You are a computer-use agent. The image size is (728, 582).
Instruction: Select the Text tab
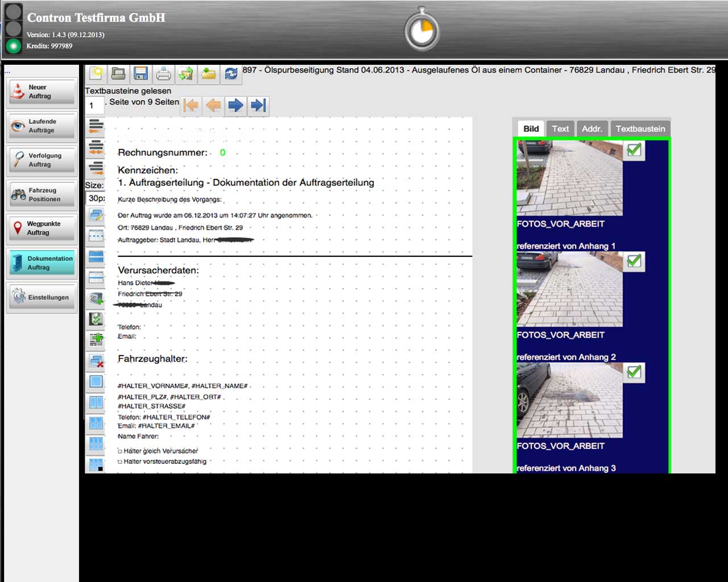coord(560,128)
